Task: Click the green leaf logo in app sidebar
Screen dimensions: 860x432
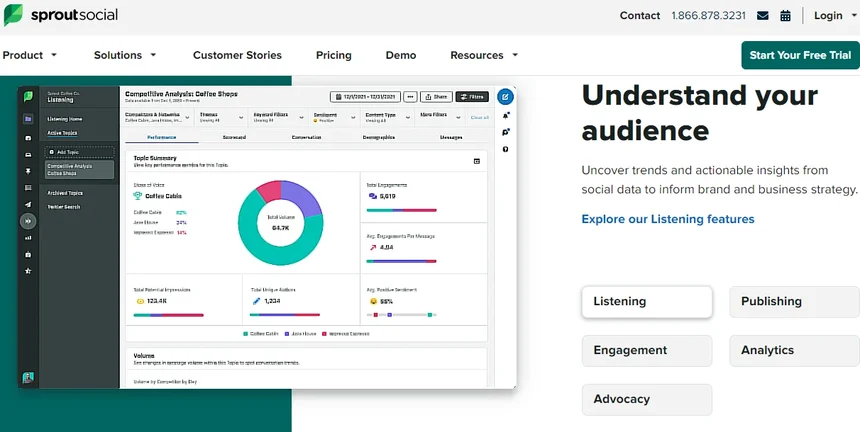Action: tap(28, 96)
